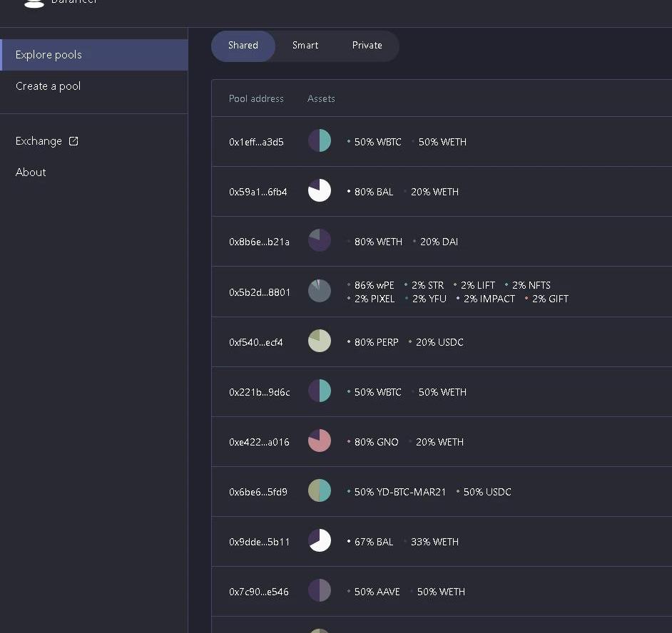Click the Assets column header
672x633 pixels.
321,99
